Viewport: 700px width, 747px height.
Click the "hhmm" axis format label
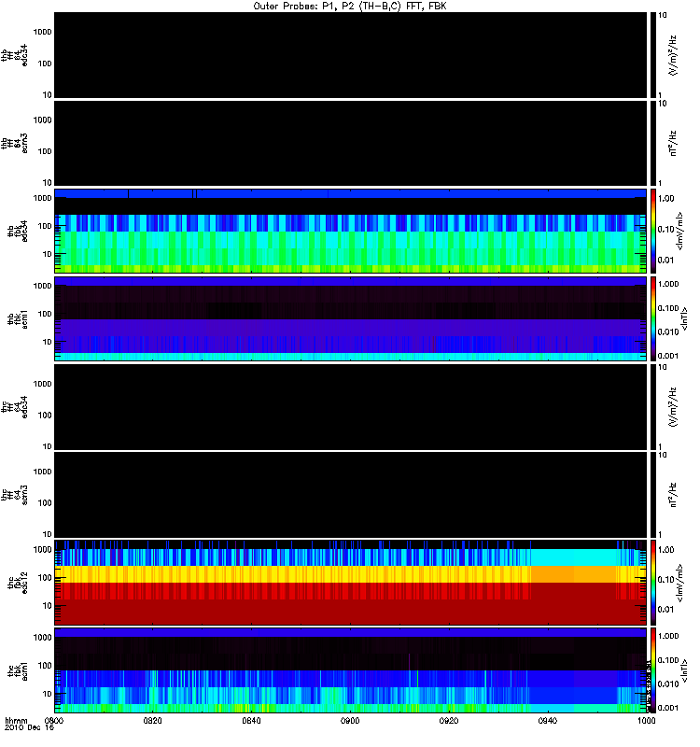(16, 721)
